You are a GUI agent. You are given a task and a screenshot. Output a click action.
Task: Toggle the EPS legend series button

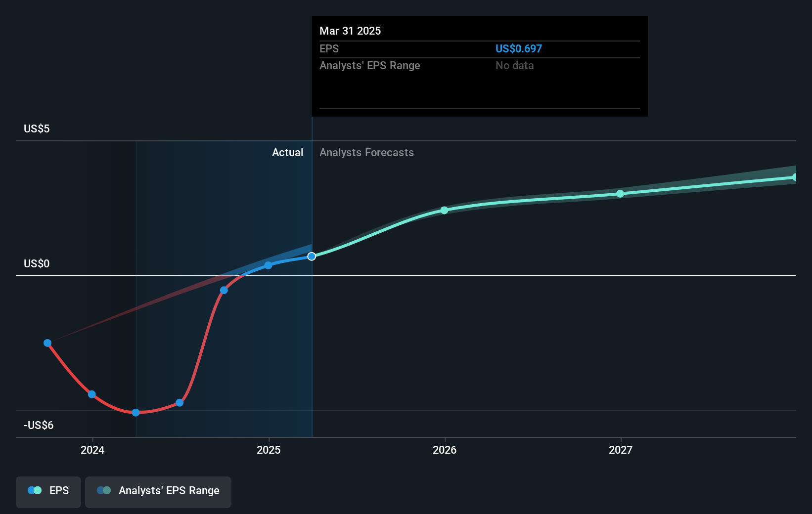(x=48, y=492)
